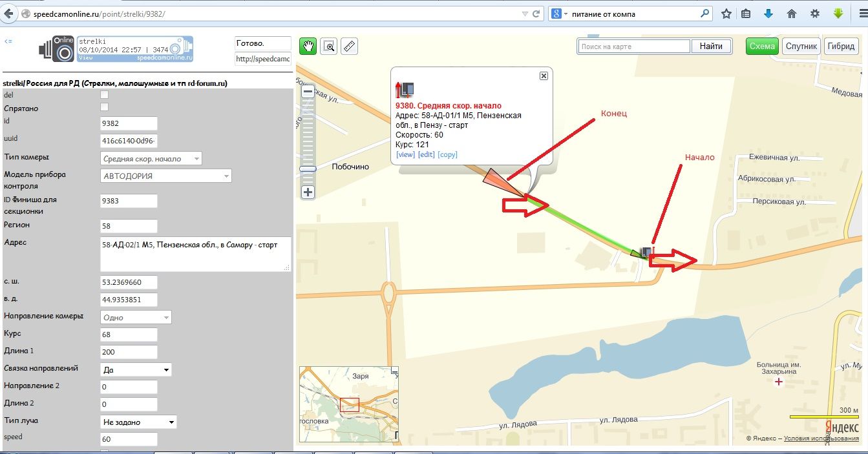Click the browser downloads arrow icon

768,14
